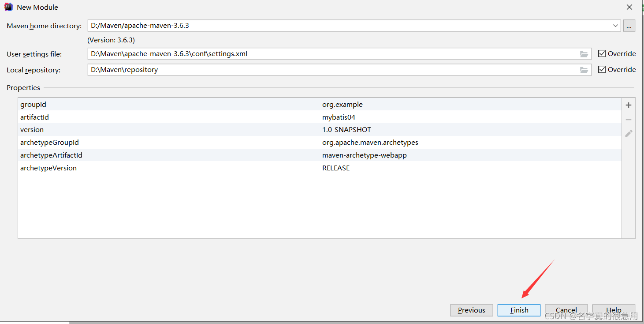This screenshot has width=644, height=324.
Task: Go back with Previous button
Action: pyautogui.click(x=472, y=310)
